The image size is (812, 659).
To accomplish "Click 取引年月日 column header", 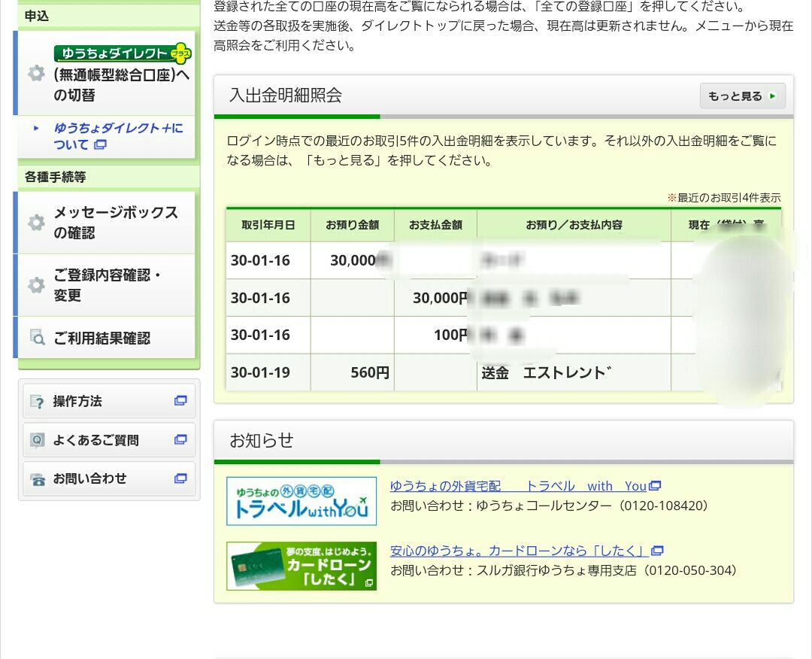I will pyautogui.click(x=268, y=225).
